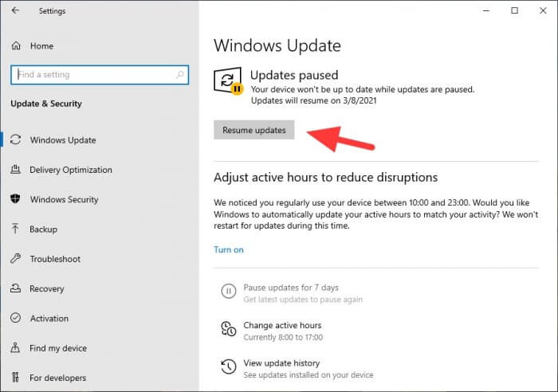Select Windows Update in sidebar
558x392 pixels.
63,140
